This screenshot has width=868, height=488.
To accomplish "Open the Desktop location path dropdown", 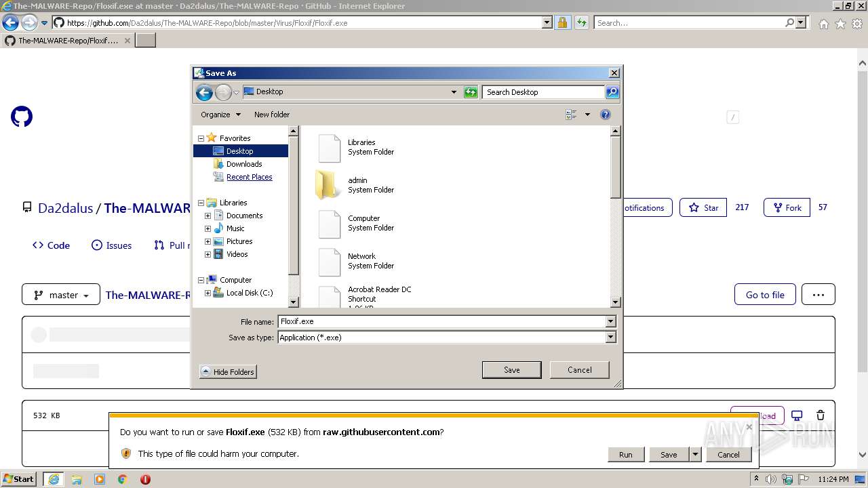I will 454,92.
